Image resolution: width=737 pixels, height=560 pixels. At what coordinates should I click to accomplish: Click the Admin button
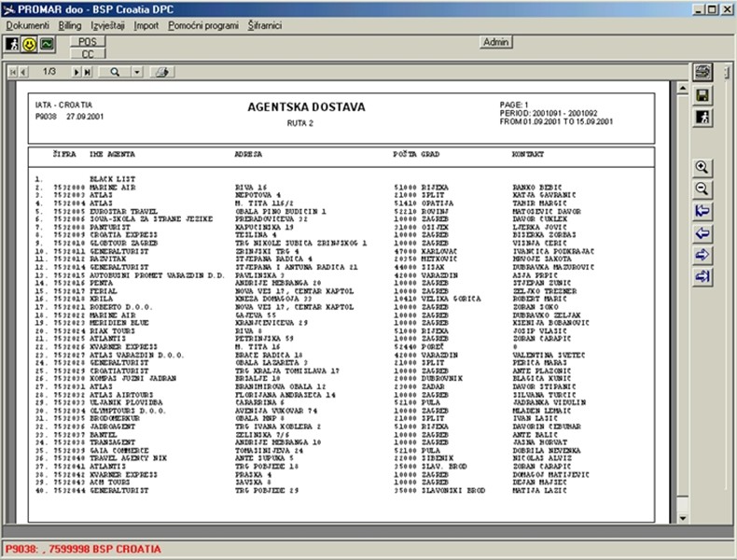click(496, 42)
